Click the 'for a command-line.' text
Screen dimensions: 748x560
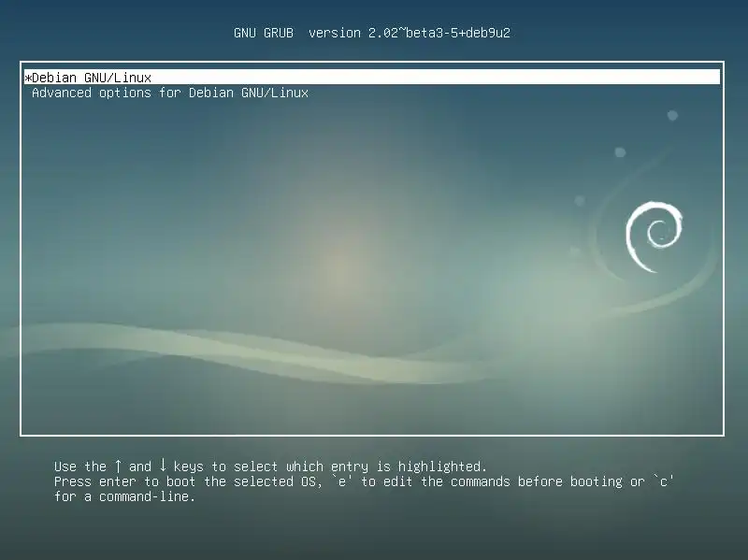(124, 496)
